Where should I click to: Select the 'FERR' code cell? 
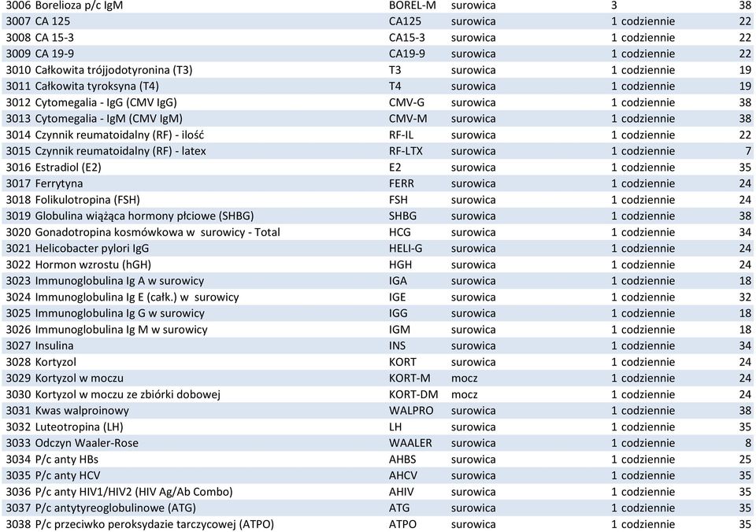tap(401, 183)
